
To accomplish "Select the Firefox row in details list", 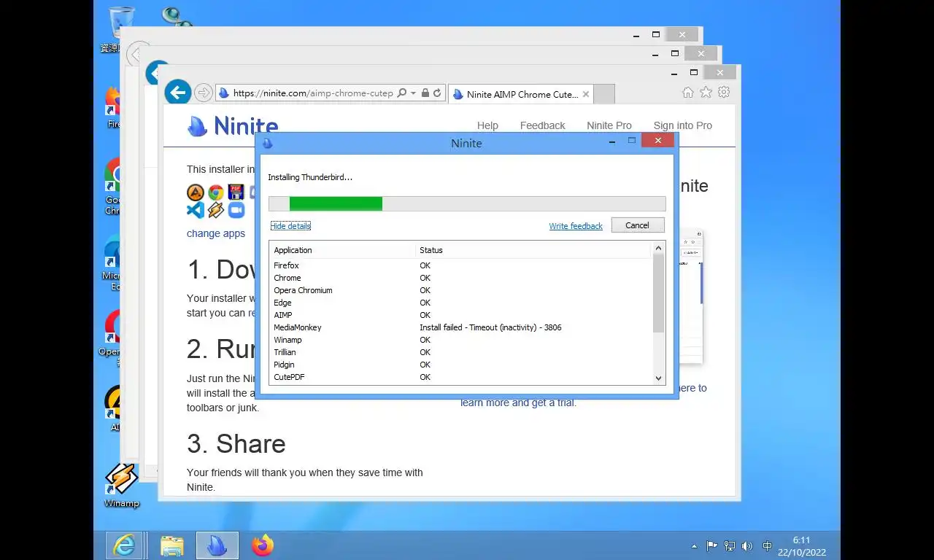I will tap(461, 265).
